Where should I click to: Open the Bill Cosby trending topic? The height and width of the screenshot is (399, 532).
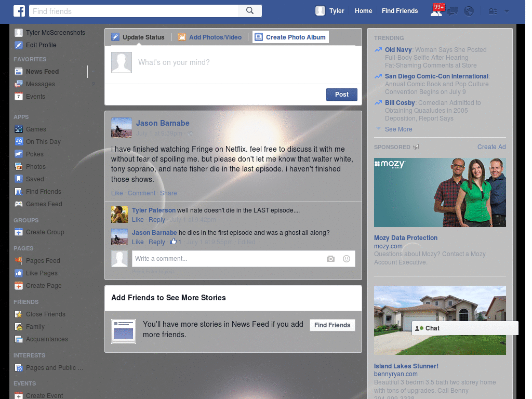click(400, 102)
